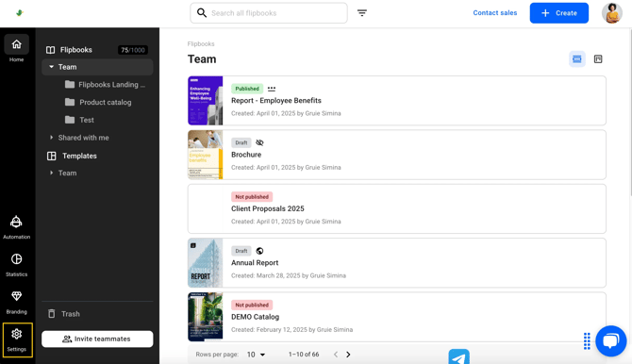Click the Draft badge on Brochure
The image size is (632, 364).
click(x=241, y=142)
